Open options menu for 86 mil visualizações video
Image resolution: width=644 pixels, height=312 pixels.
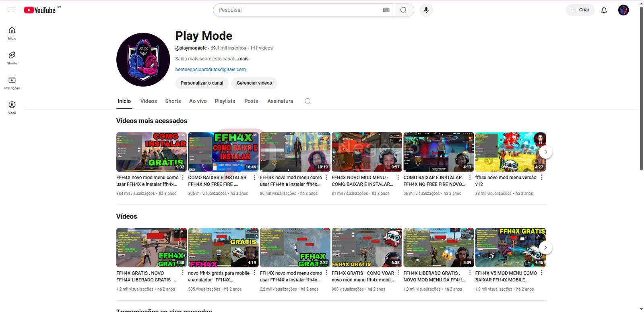pos(326,178)
